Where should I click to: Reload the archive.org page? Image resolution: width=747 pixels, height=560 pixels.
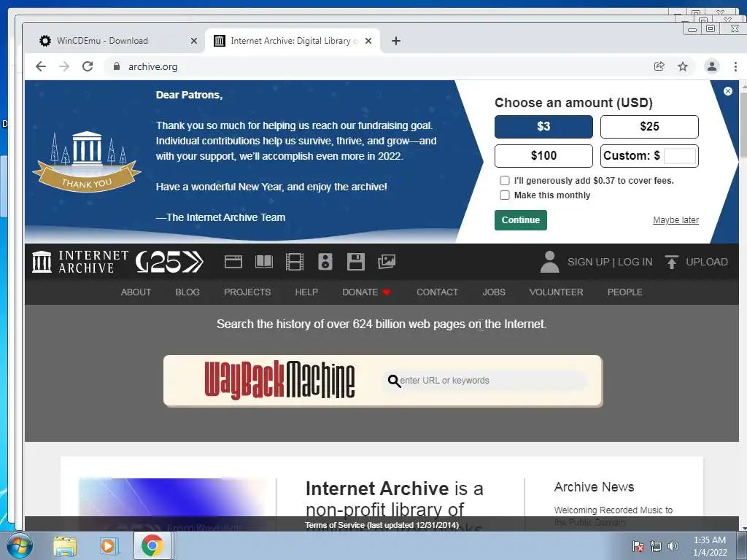tap(88, 66)
